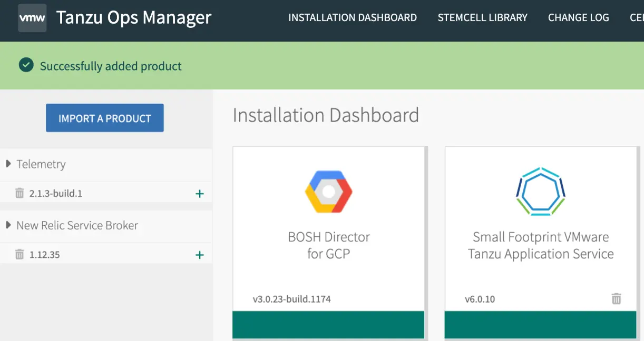This screenshot has width=644, height=341.
Task: Open the Installation Dashboard nav item
Action: 352,18
